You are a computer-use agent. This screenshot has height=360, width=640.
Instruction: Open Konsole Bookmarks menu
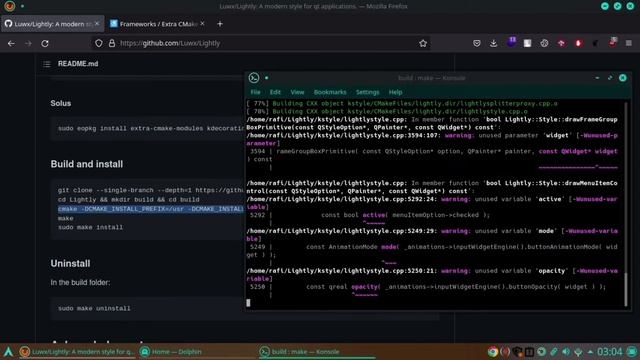point(330,92)
